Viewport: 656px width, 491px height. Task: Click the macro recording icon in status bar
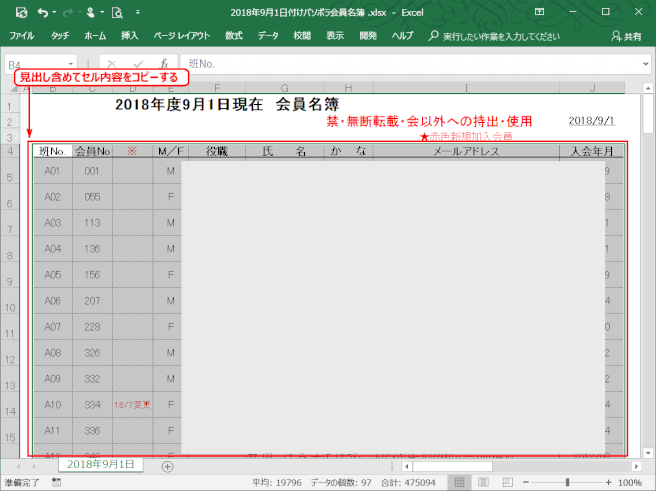[56, 482]
